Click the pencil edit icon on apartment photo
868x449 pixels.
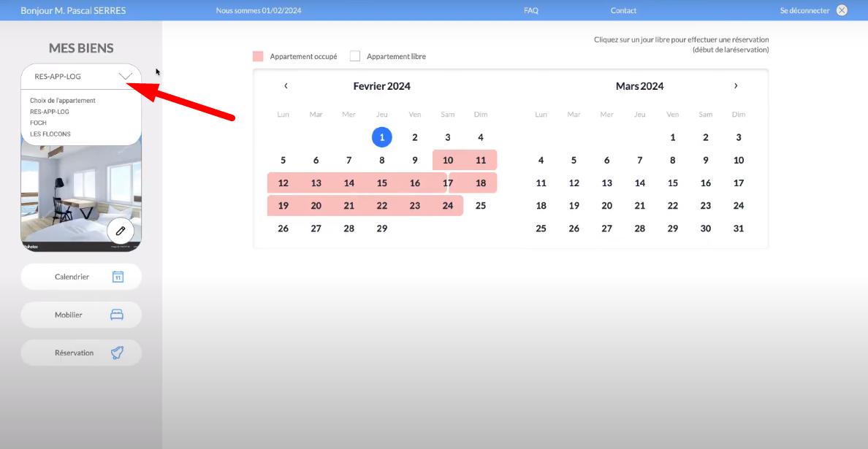click(x=121, y=231)
